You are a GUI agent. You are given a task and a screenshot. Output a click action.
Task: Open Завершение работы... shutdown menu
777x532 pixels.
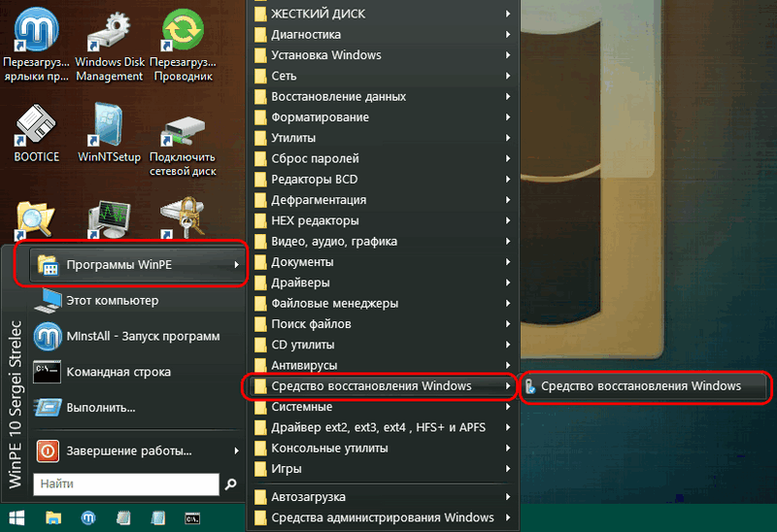(136, 450)
